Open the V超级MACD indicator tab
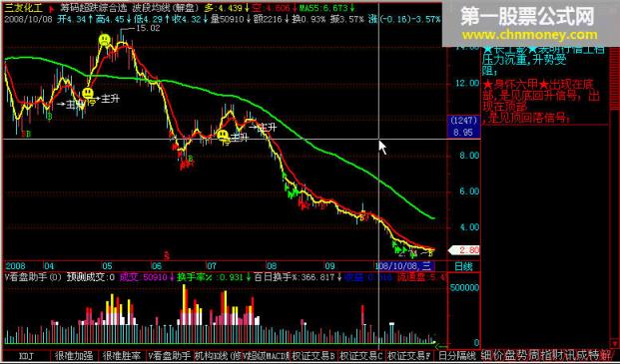 tap(267, 356)
